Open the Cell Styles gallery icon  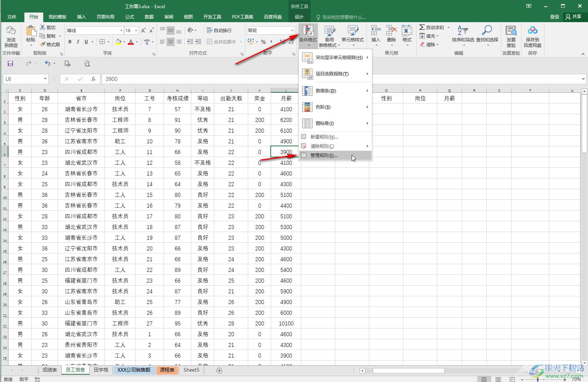[x=353, y=31]
